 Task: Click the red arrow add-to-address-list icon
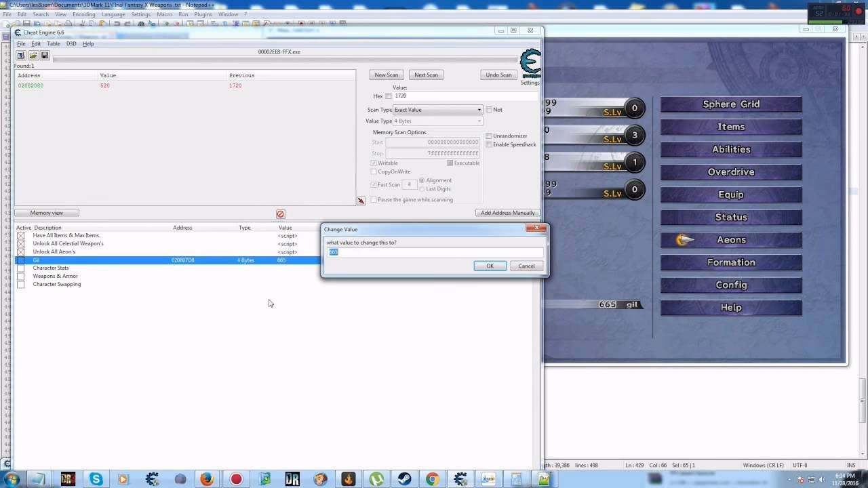[x=361, y=201]
